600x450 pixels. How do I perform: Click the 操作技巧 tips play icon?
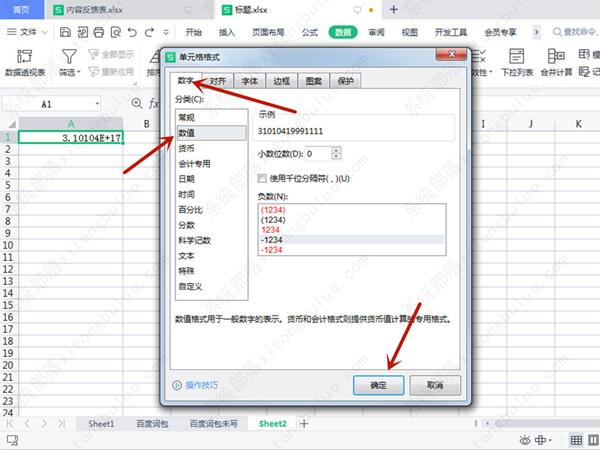click(177, 384)
